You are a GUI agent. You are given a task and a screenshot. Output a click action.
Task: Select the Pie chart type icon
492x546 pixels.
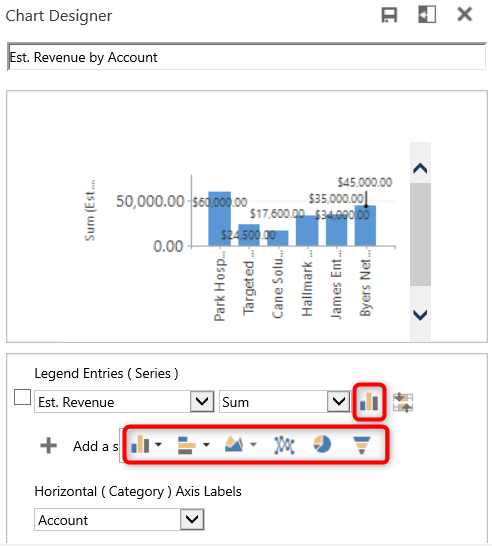coord(322,444)
